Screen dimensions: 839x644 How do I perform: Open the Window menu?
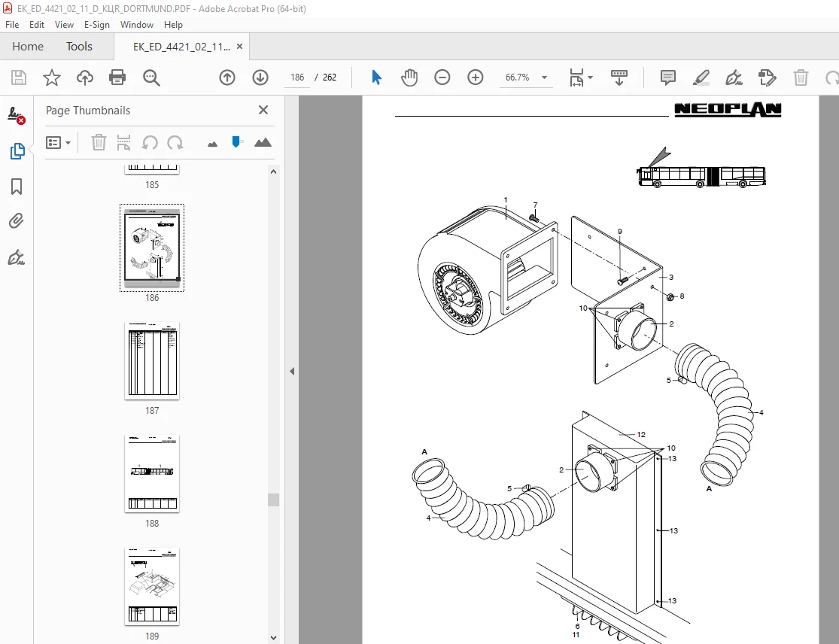(x=136, y=25)
